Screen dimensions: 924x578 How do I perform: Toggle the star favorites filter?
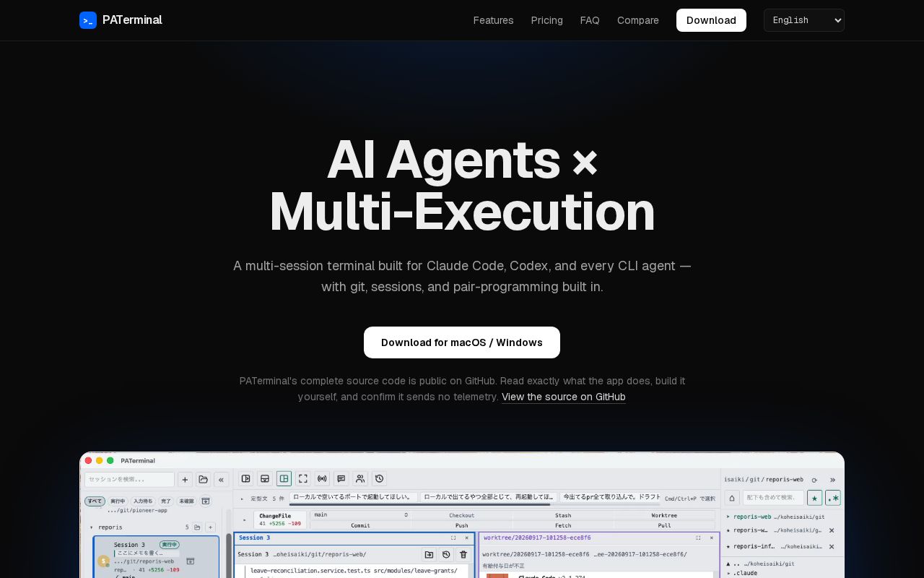[x=814, y=498]
